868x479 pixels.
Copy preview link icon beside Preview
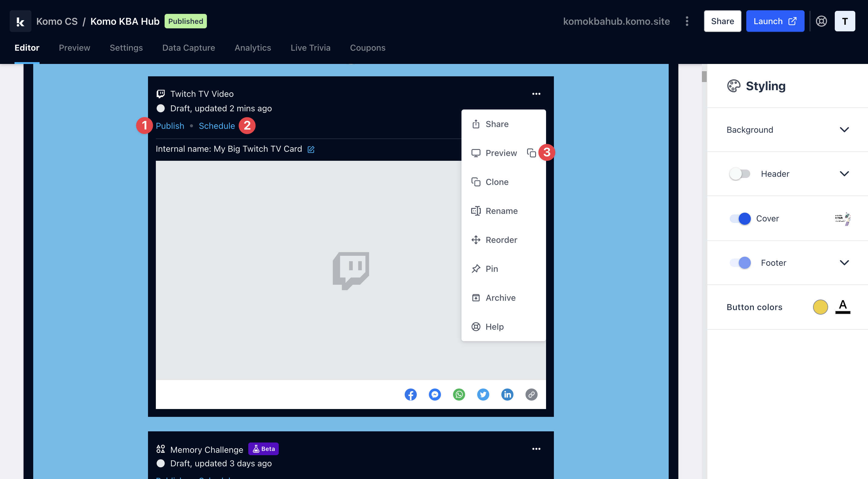pos(531,153)
